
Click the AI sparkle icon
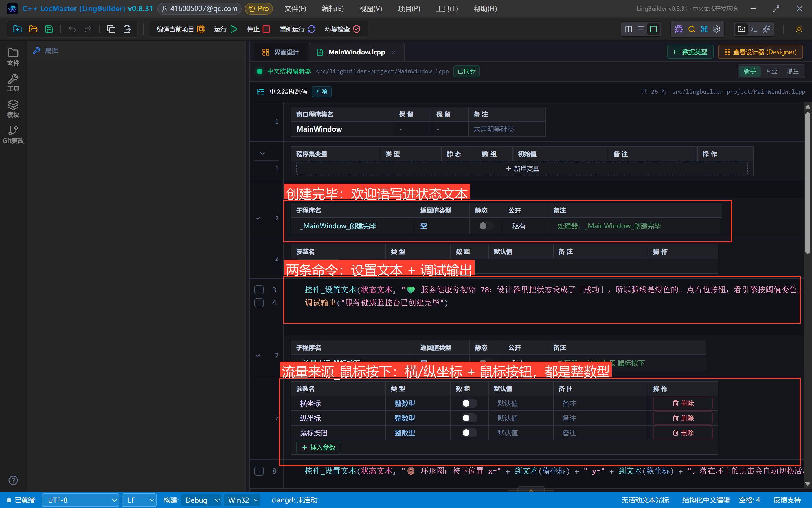click(x=766, y=29)
